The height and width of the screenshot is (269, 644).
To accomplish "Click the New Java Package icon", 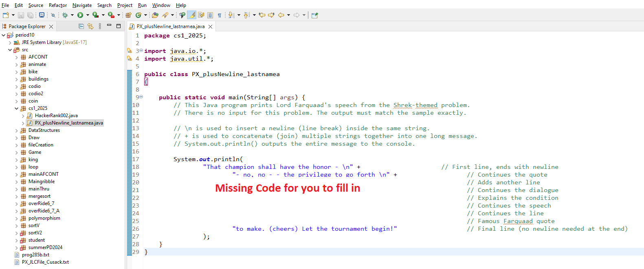I will point(128,15).
